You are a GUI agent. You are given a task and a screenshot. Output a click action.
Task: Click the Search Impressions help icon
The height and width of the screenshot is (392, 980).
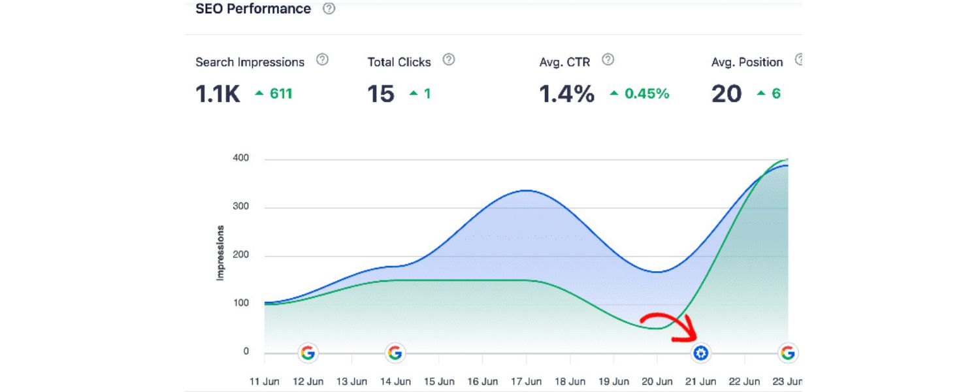[x=321, y=59]
